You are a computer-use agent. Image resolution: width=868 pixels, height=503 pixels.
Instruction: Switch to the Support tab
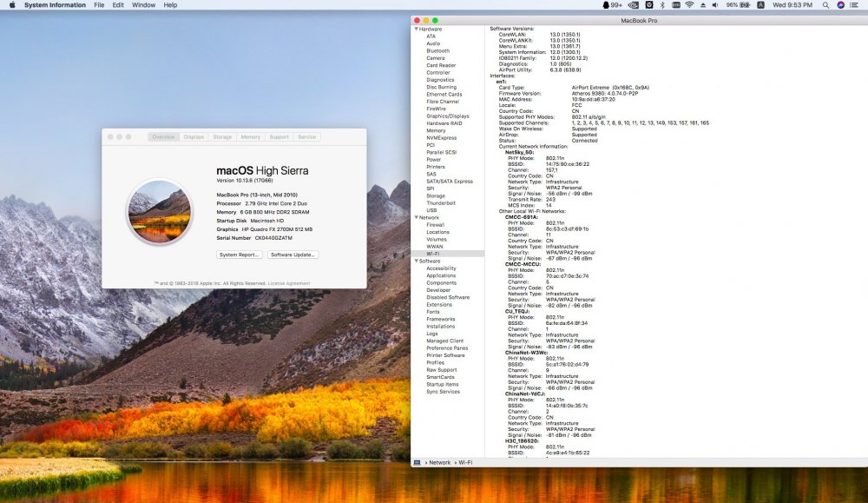tap(279, 137)
